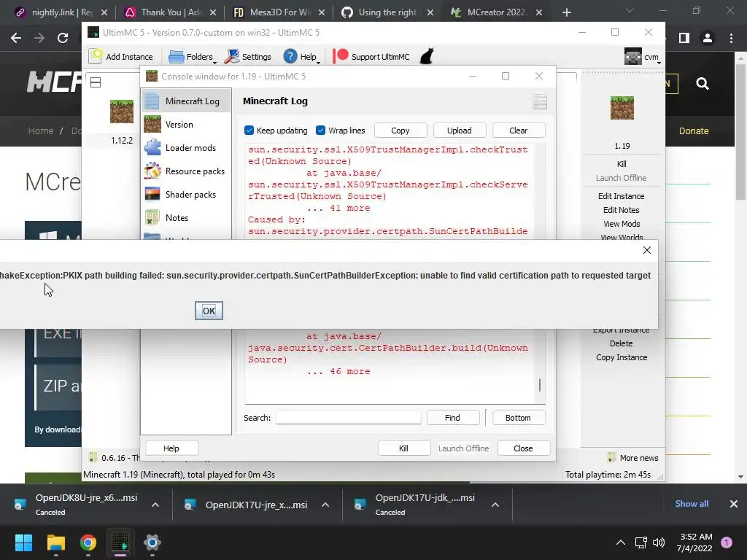Expand OpenJDK17U-jre download options chevron
747x560 pixels.
point(325,505)
